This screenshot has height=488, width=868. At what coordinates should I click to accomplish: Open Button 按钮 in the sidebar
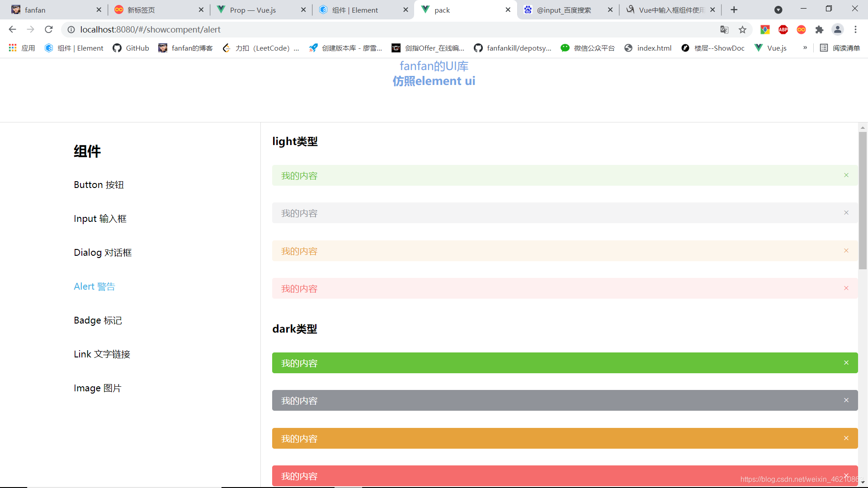(x=99, y=185)
